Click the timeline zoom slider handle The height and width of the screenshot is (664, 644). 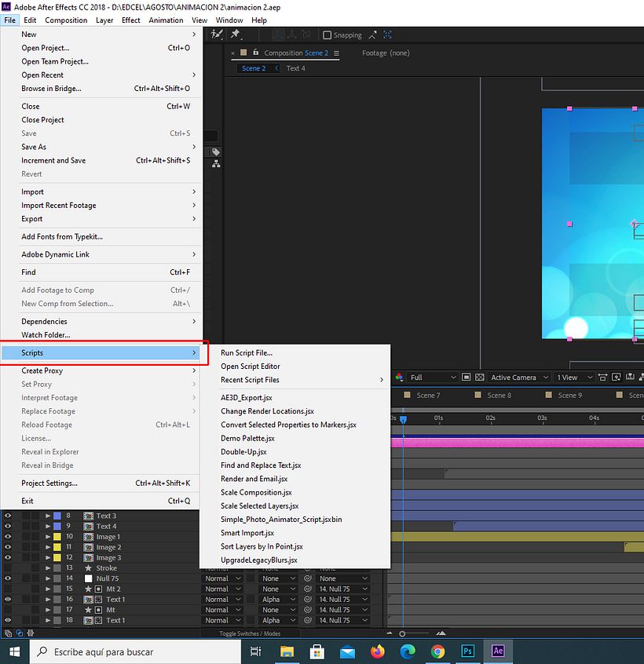coord(402,633)
